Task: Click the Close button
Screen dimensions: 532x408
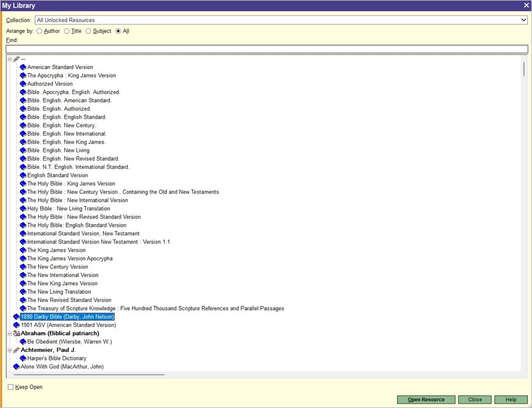Action: coord(475,399)
